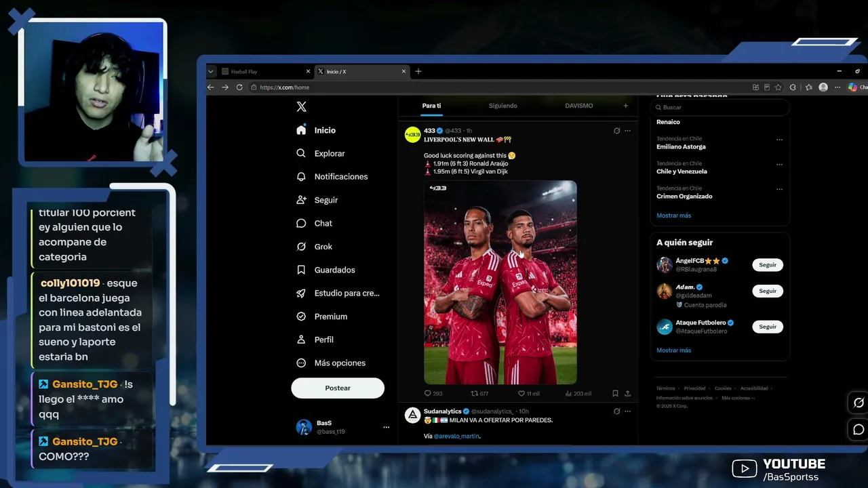868x488 pixels.
Task: Open the more options menu on 433 post
Action: [x=628, y=131]
